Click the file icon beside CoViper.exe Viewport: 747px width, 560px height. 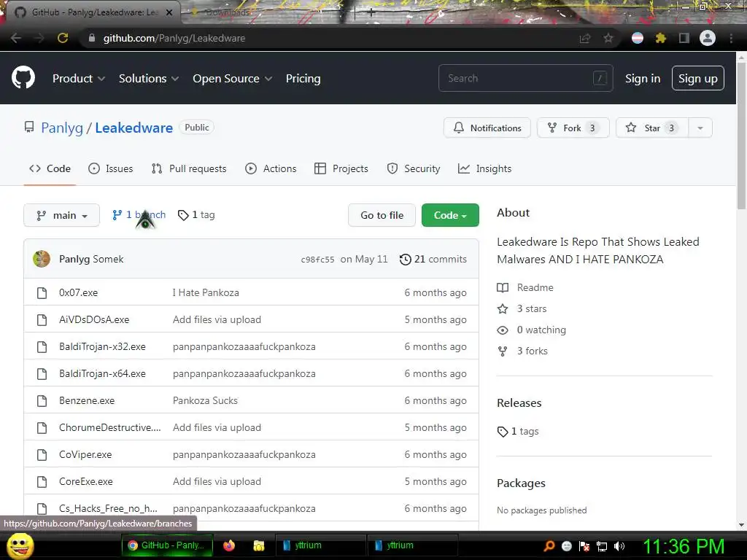coord(42,455)
